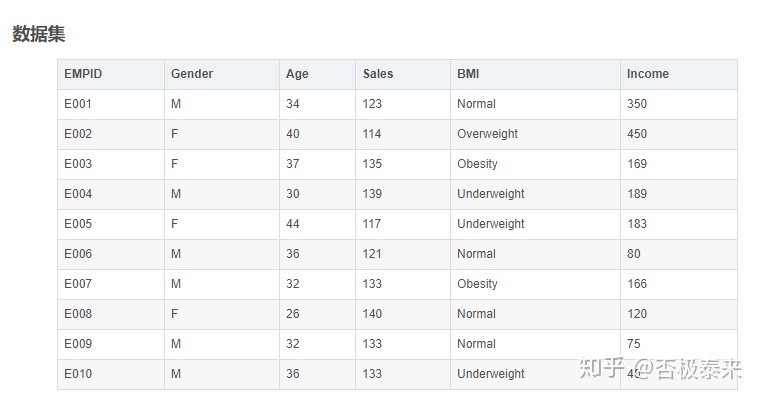This screenshot has width=761, height=400.
Task: Select the Sales column header
Action: click(378, 74)
